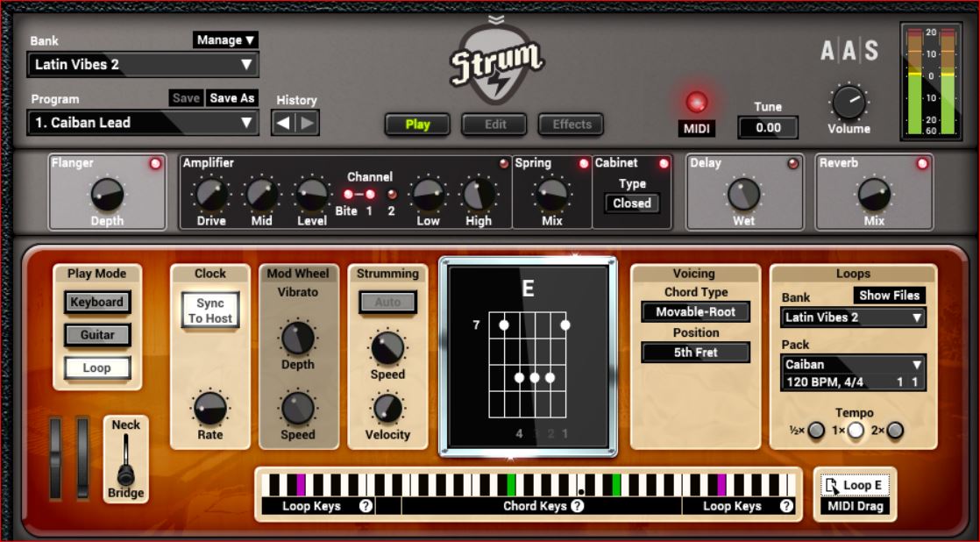Click the Save As button
Screen dimensions: 980x542
point(232,98)
